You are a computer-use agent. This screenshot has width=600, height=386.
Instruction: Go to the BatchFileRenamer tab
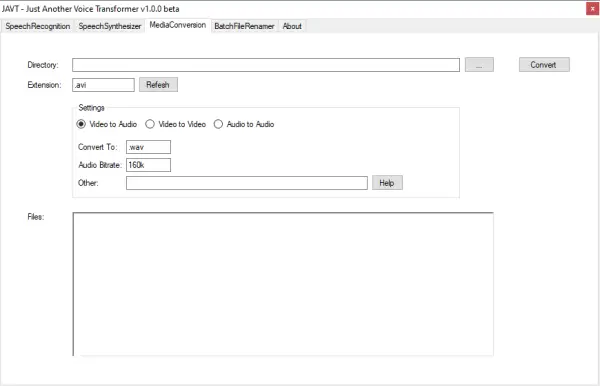click(x=244, y=26)
